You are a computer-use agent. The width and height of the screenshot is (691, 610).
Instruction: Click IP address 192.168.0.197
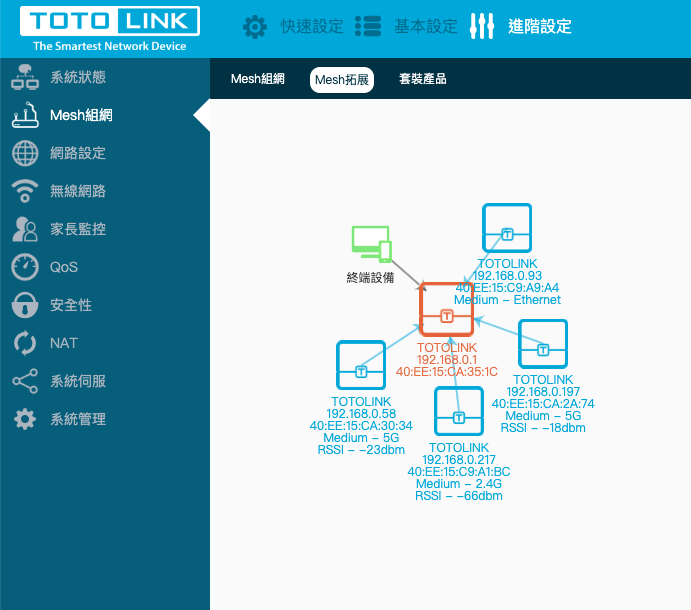pos(543,392)
